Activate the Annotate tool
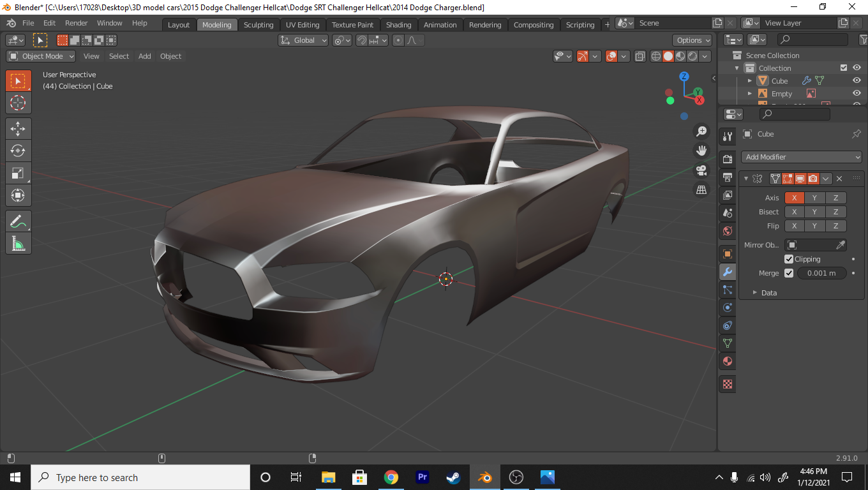The image size is (868, 490). [x=18, y=221]
